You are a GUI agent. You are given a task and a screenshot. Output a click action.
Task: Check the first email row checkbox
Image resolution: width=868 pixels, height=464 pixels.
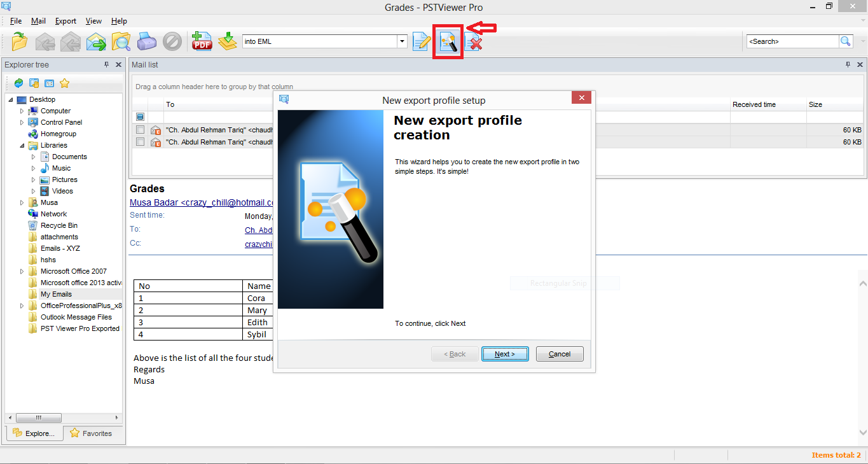(140, 130)
